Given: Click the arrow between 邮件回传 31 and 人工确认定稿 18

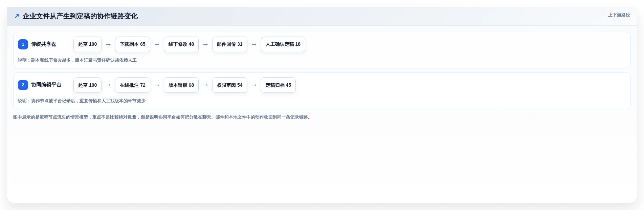Looking at the screenshot, I should (254, 44).
